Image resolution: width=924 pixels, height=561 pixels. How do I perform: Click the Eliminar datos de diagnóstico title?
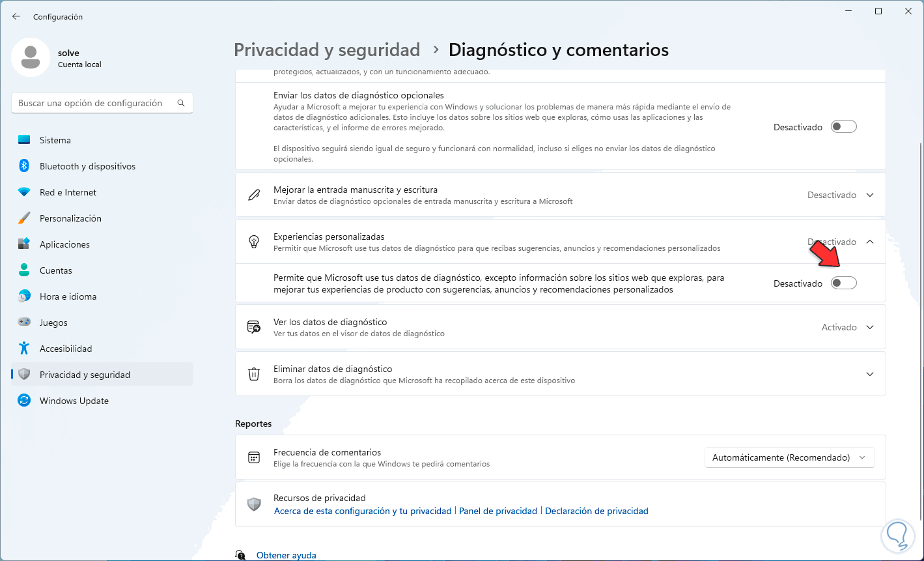[x=333, y=369]
